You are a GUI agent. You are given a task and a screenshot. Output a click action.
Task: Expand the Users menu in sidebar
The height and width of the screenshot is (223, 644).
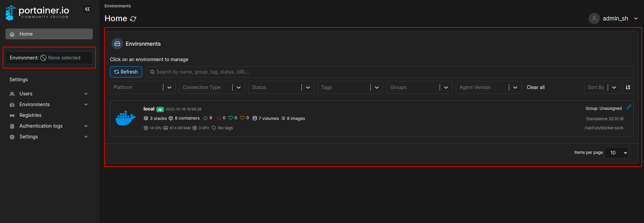[x=49, y=94]
